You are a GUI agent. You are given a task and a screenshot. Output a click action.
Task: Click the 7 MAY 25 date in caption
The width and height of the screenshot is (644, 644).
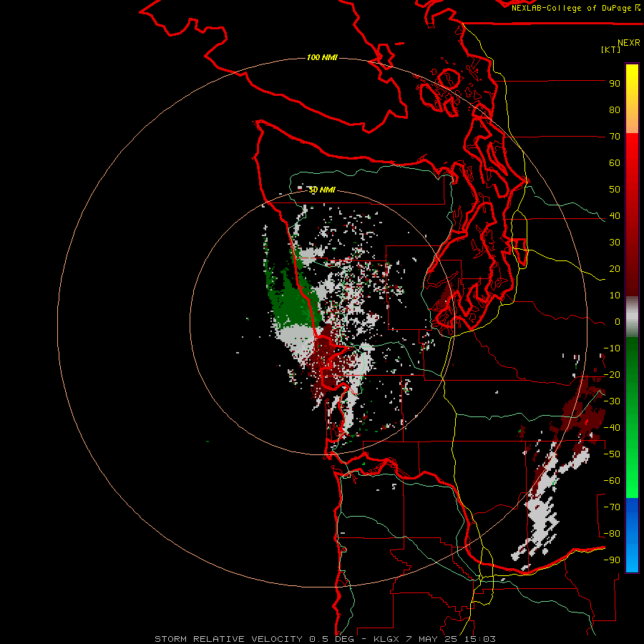click(431, 639)
